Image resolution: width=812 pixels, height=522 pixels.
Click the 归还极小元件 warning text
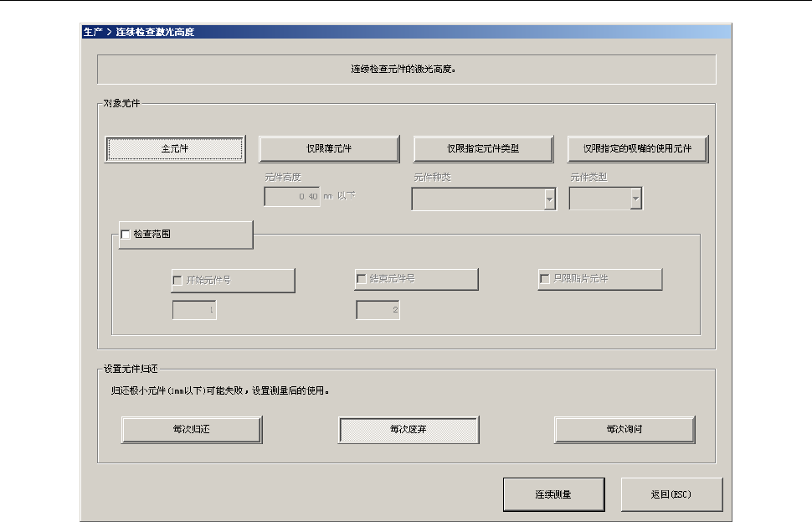pos(220,390)
